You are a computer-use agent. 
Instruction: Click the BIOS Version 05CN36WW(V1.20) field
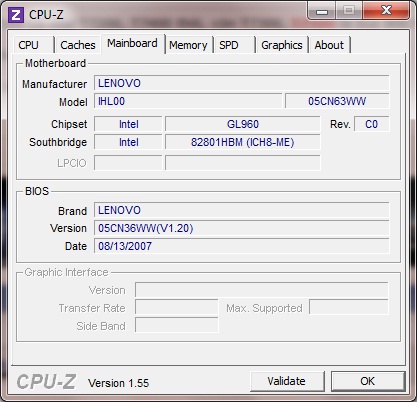[242, 228]
